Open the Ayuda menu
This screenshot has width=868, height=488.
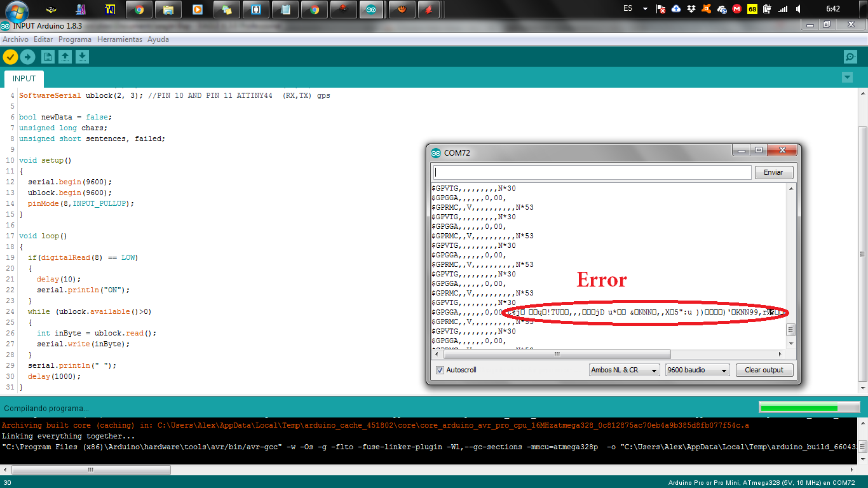click(158, 39)
